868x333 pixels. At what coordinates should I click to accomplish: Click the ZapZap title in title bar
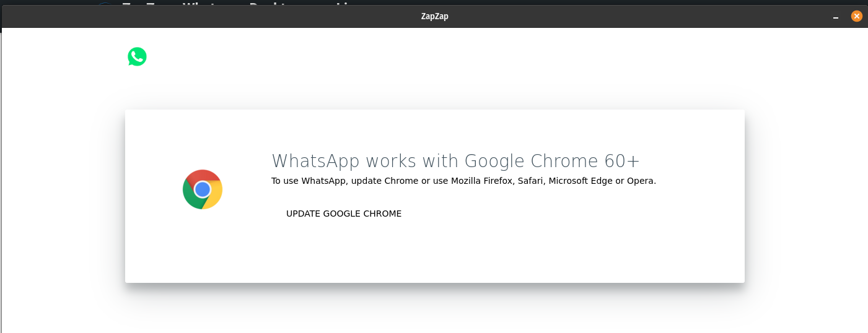[x=434, y=17]
